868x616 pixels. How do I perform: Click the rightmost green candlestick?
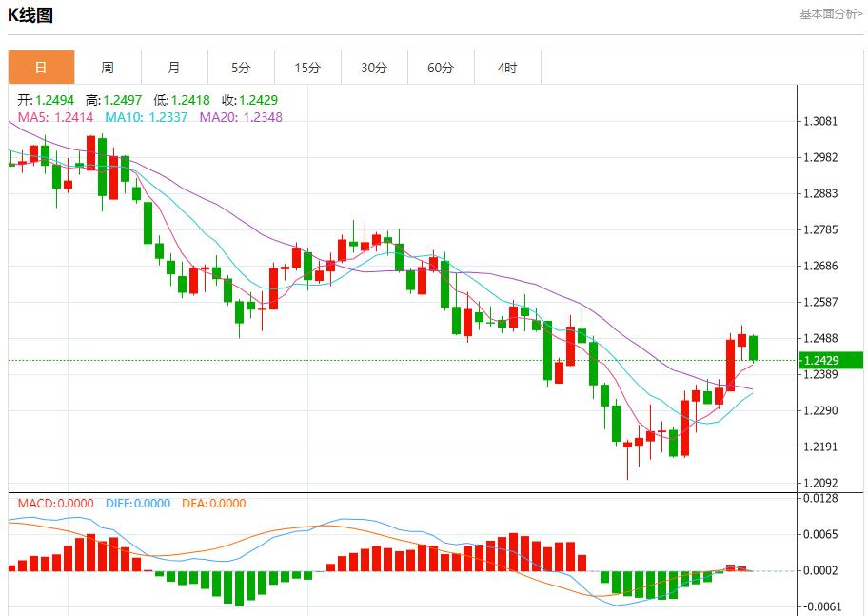pos(753,348)
